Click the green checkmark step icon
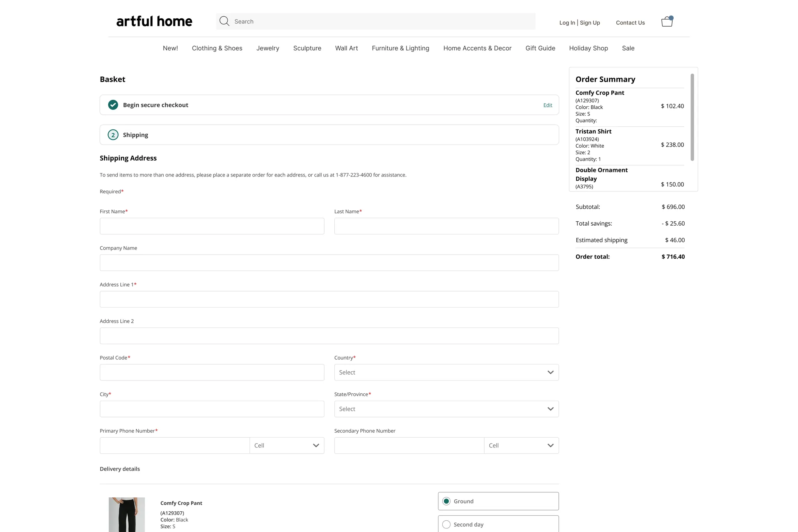Image resolution: width=798 pixels, height=532 pixels. [x=113, y=105]
